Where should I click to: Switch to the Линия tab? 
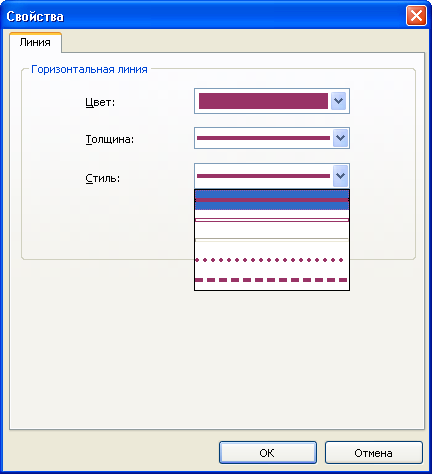click(35, 42)
